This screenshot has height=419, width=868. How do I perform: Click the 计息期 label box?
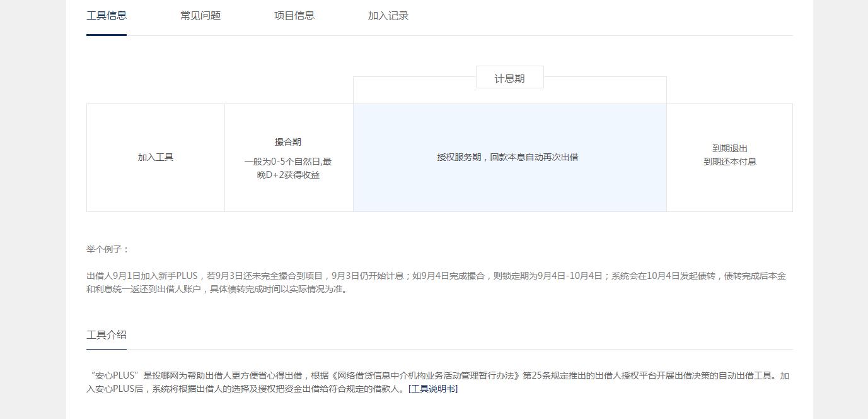[510, 78]
